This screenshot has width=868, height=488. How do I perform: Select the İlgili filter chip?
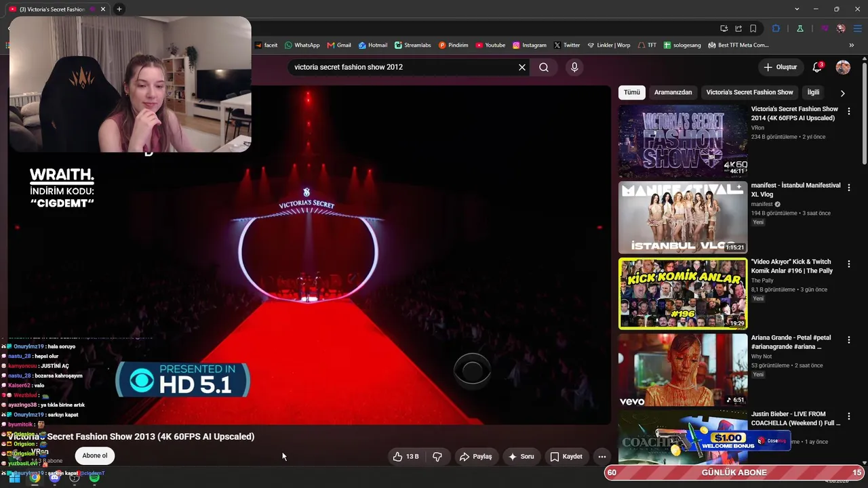[x=813, y=92]
